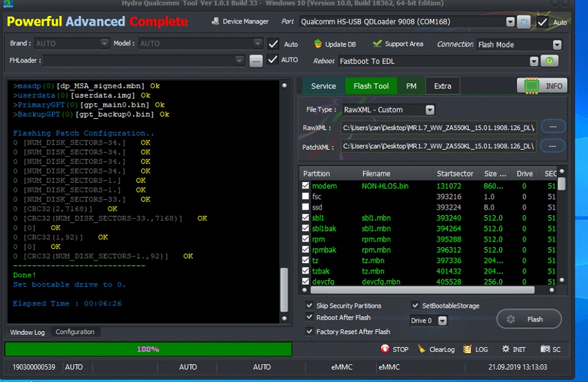Click the Flash button
This screenshot has height=382, width=588.
[x=529, y=319]
